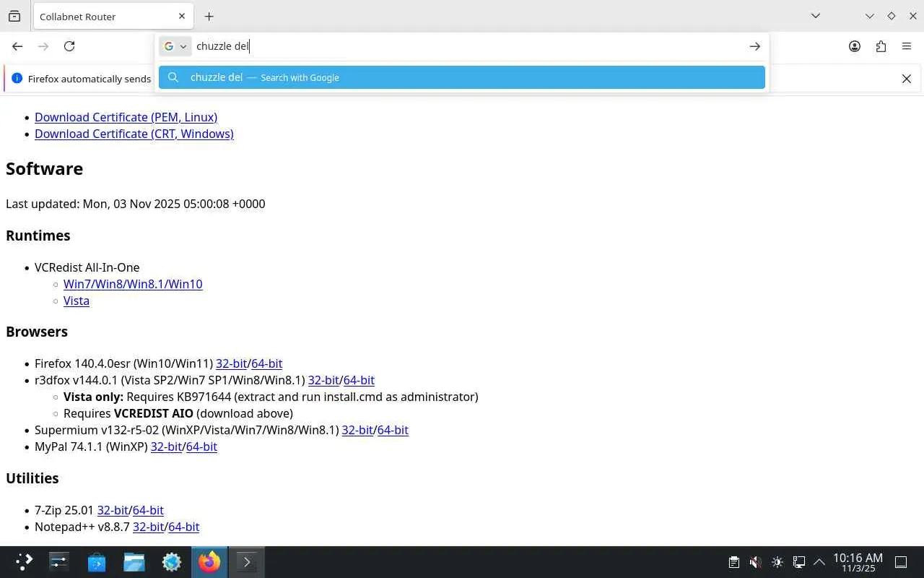924x578 pixels.
Task: Open the Firefox account menu
Action: [x=855, y=46]
